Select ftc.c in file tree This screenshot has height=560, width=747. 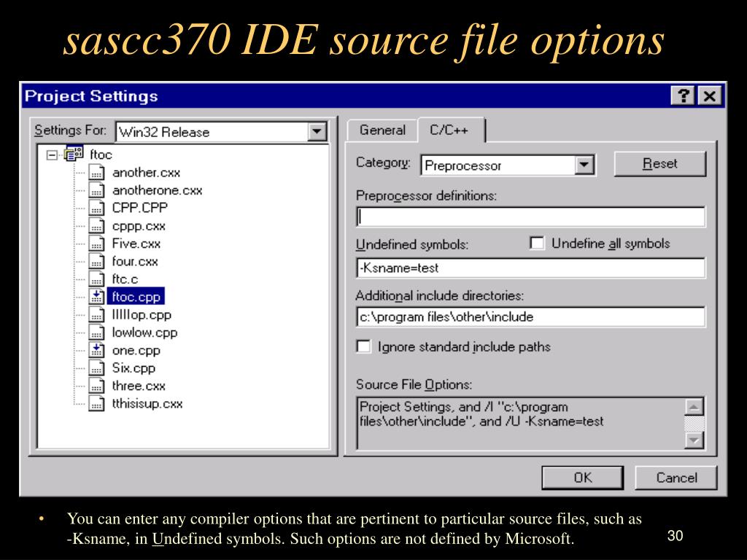pos(125,279)
